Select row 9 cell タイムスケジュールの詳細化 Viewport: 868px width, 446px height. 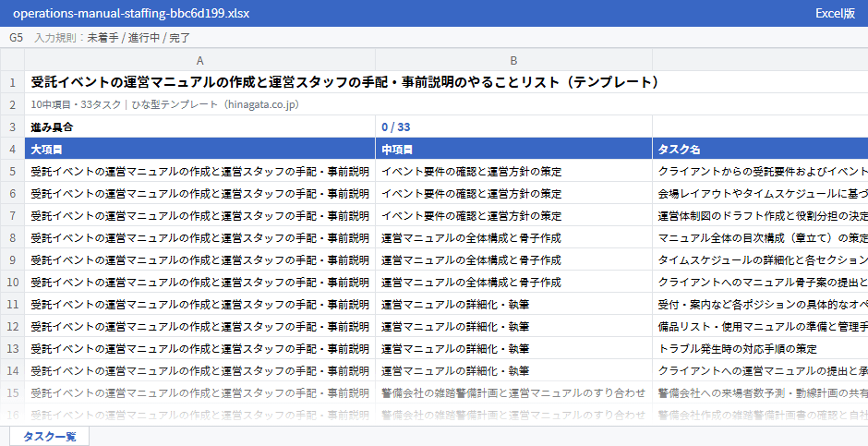(x=760, y=259)
